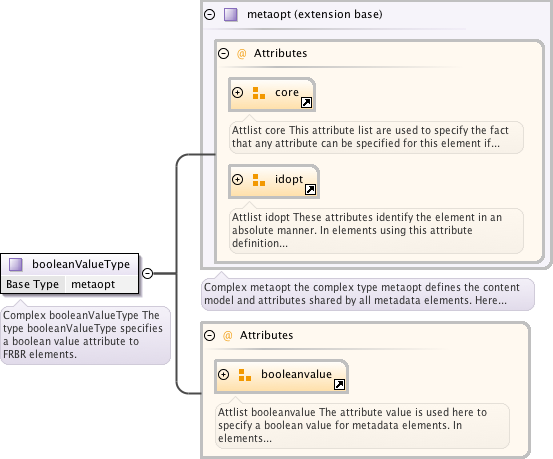Expand the core attribute group
This screenshot has height=459, width=553.
(237, 92)
